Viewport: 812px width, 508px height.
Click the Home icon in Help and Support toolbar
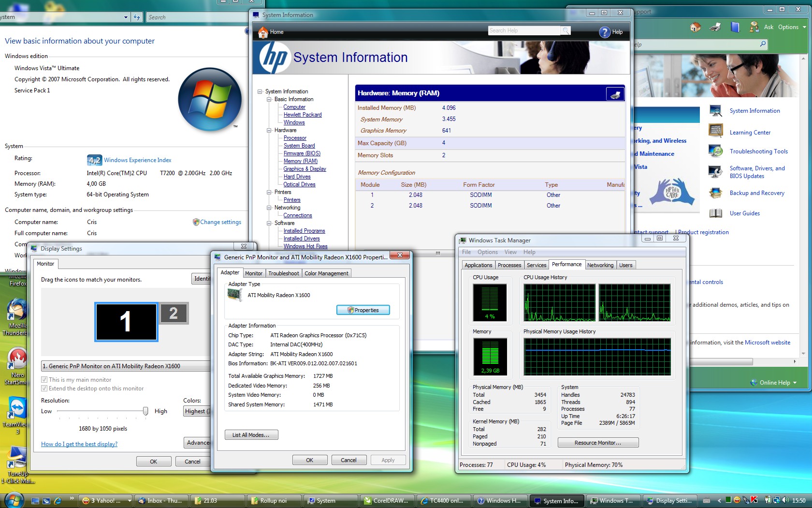point(696,27)
